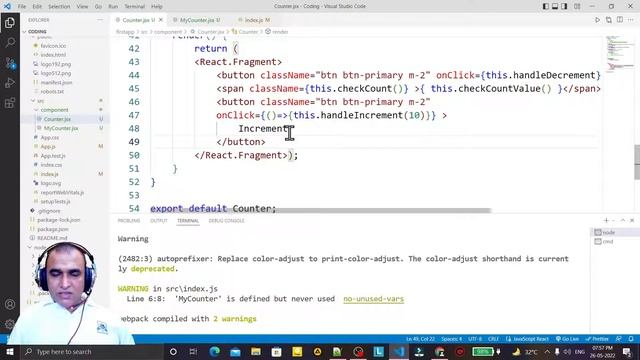This screenshot has height=360, width=640.
Task: Open the Help menu
Action: pyautogui.click(x=157, y=6)
